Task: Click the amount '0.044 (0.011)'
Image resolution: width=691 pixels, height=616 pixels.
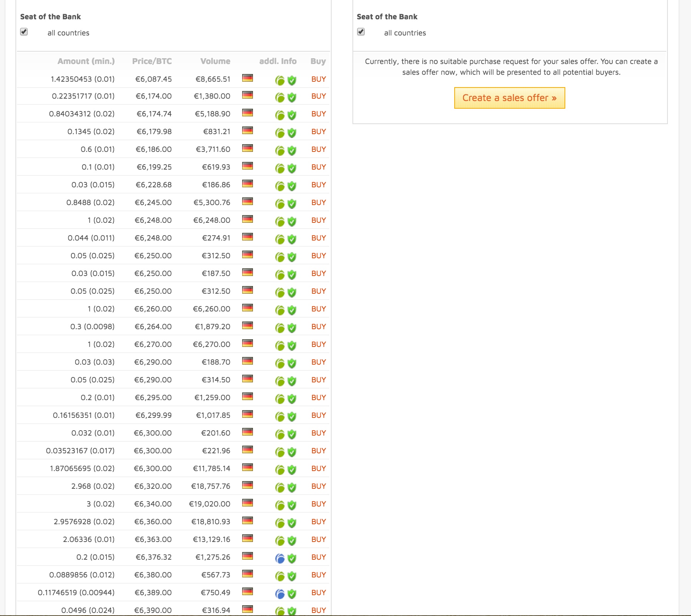Action: click(x=91, y=238)
